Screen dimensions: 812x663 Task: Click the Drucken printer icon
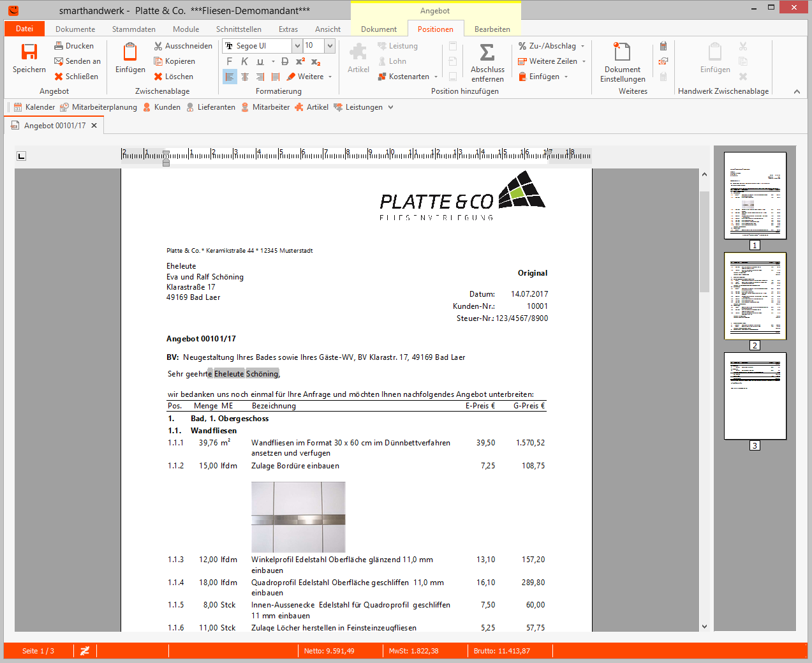[x=59, y=46]
